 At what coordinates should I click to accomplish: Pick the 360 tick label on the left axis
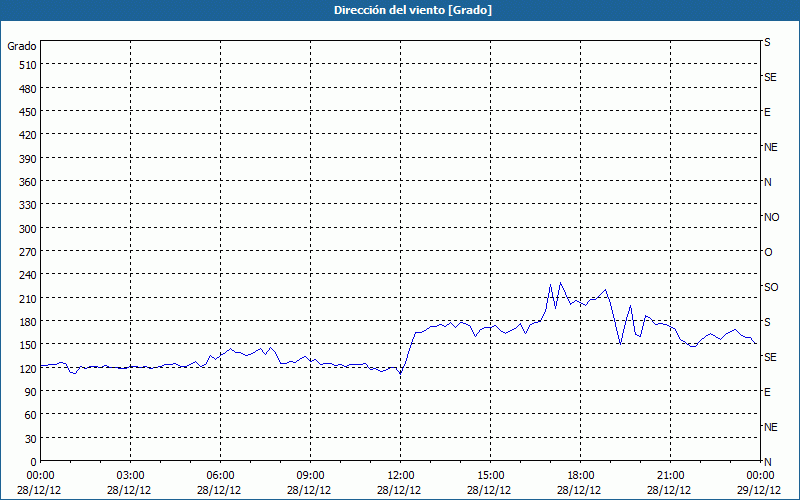[29, 182]
